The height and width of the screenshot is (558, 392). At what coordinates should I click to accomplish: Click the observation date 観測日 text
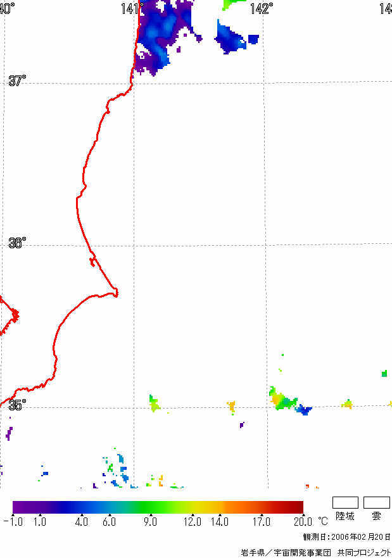click(347, 537)
